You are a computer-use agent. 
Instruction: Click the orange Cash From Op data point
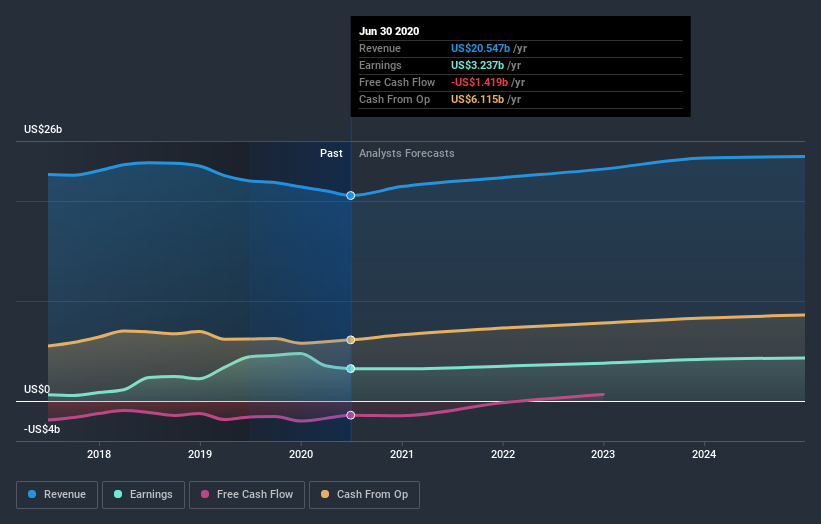[351, 340]
